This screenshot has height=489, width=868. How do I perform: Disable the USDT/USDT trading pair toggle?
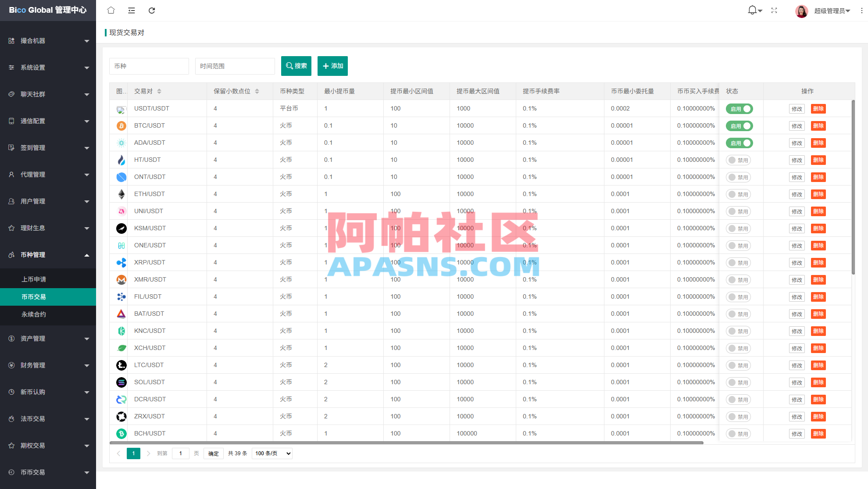pos(739,108)
